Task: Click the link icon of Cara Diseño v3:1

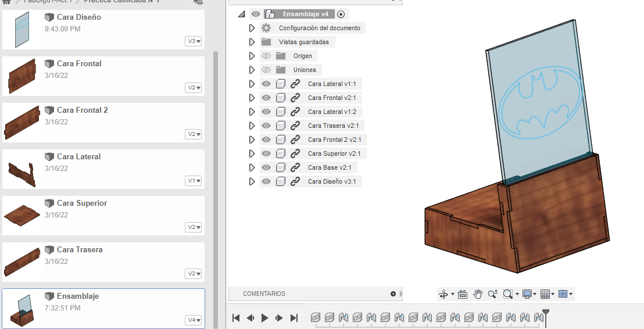Action: pyautogui.click(x=295, y=181)
